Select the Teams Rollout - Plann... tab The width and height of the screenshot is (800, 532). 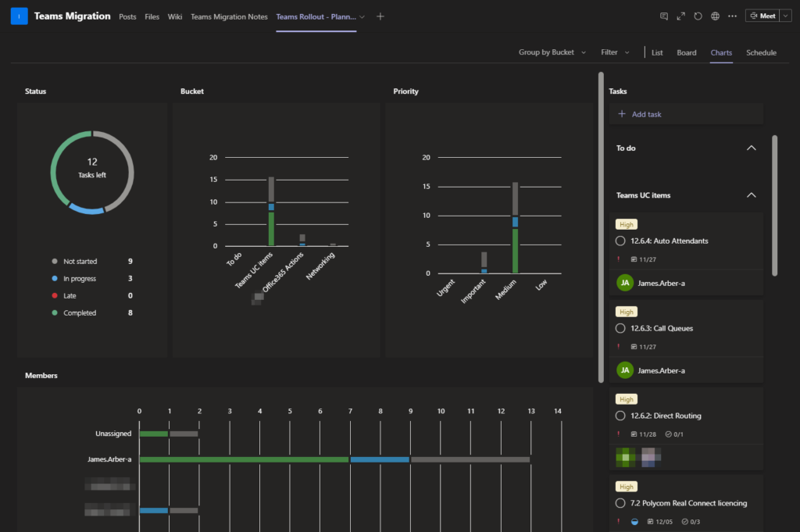316,16
